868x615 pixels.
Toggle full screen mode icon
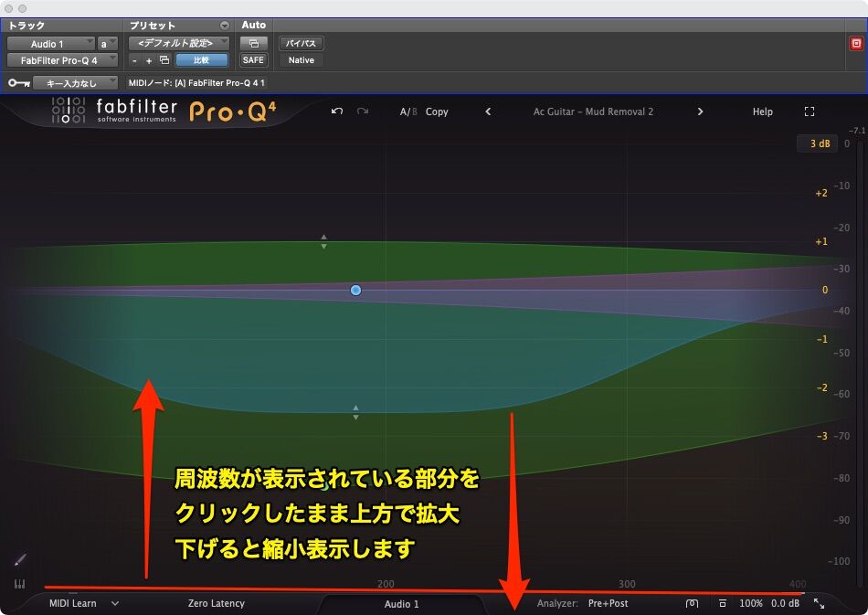pyautogui.click(x=810, y=111)
